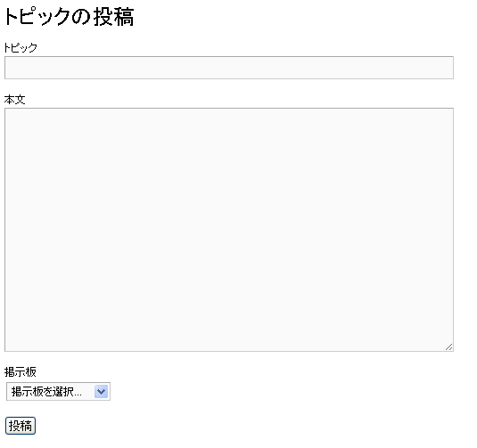This screenshot has height=448, width=477.
Task: Click the textarea resize grip icon
Action: (448, 346)
